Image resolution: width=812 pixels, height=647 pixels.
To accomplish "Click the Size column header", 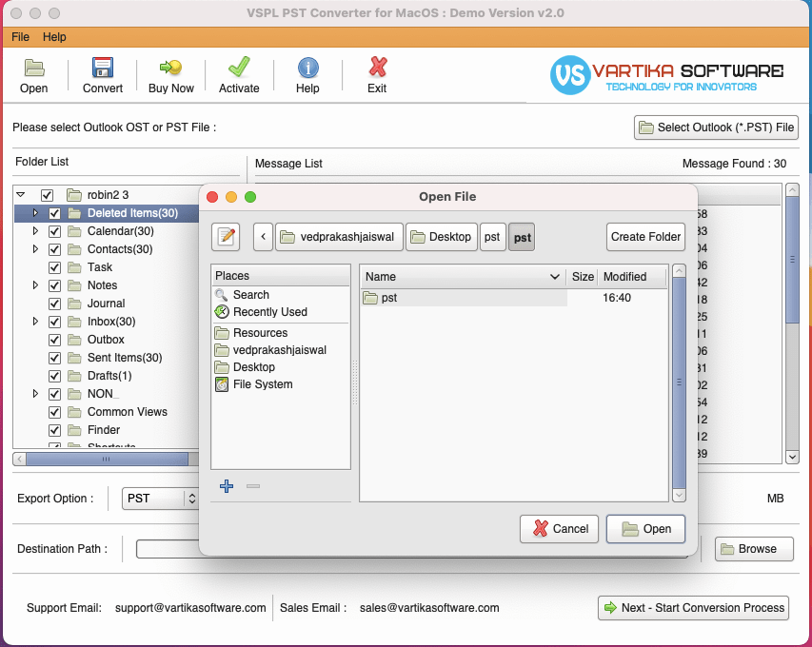I will (x=583, y=277).
